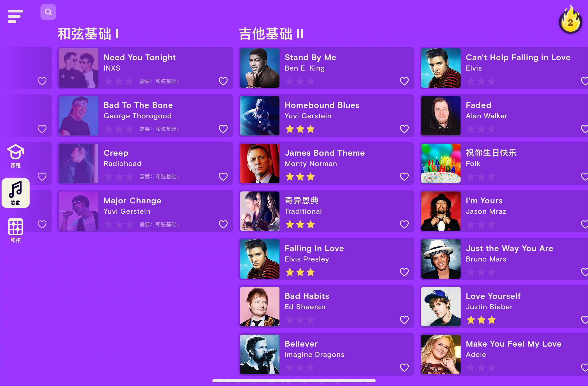Open the Falling In Love song
Image resolution: width=588 pixels, height=386 pixels.
pyautogui.click(x=326, y=259)
